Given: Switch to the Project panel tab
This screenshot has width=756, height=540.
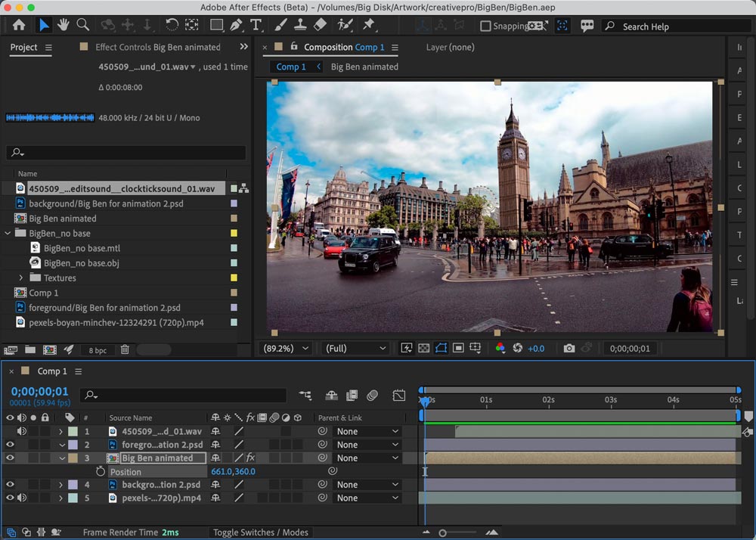Looking at the screenshot, I should [23, 47].
